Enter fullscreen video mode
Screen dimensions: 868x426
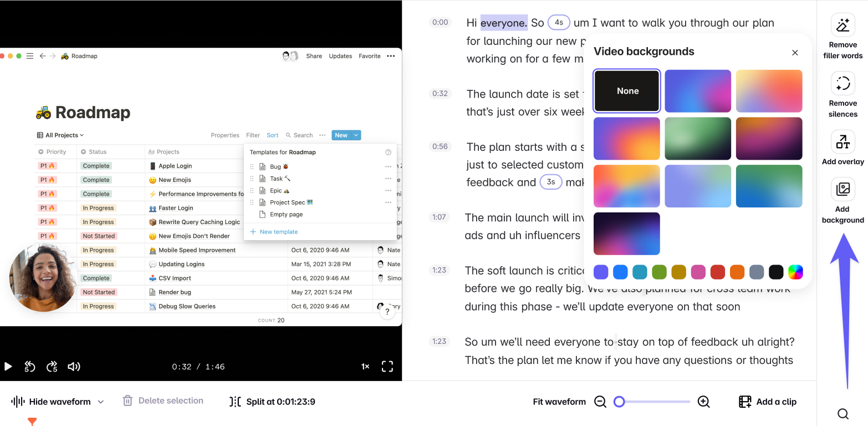click(x=387, y=367)
